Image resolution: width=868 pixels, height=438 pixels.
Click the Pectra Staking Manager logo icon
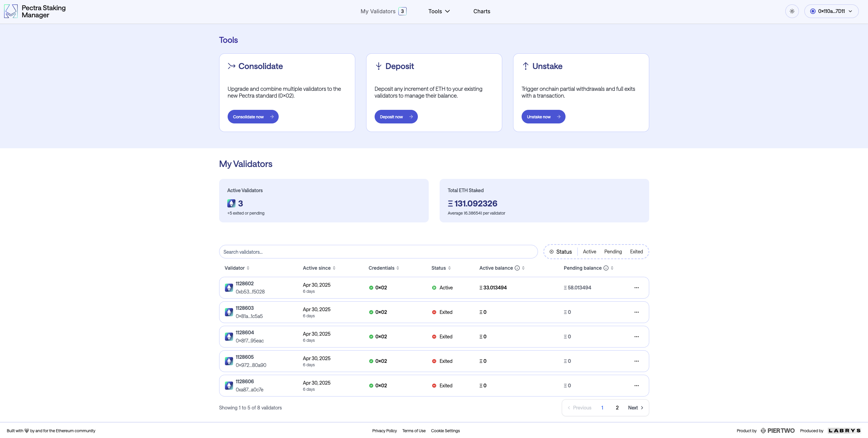coord(11,11)
